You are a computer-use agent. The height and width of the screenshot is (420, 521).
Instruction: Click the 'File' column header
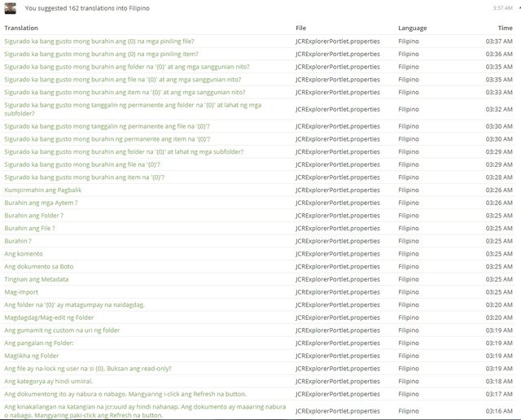[x=300, y=28]
